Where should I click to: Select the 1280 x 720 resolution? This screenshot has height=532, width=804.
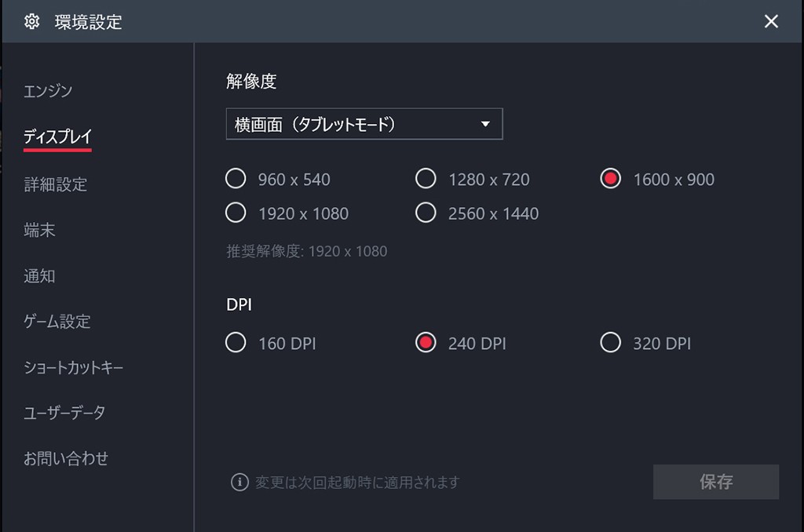tap(426, 179)
